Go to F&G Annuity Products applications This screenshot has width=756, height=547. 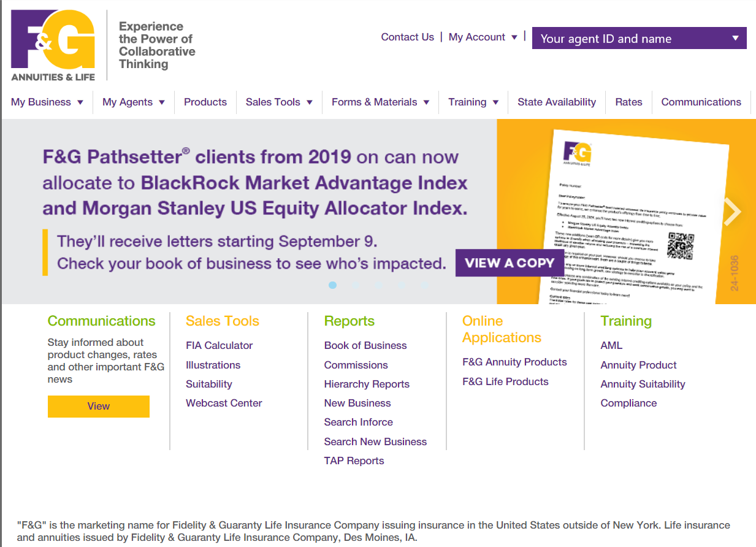tap(514, 362)
